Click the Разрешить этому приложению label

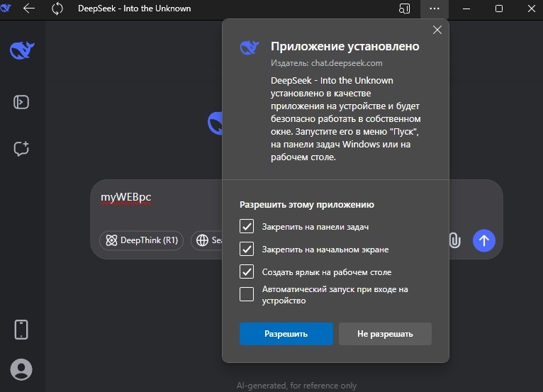(x=307, y=204)
